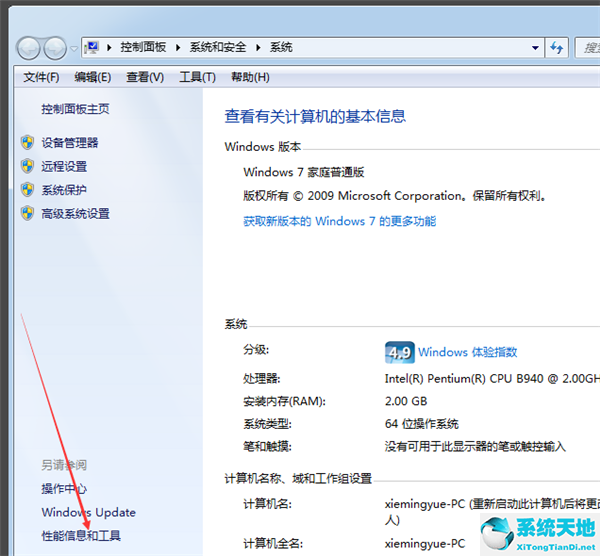600x556 pixels.
Task: Click the shield icon beside 高级系统设置
Action: pos(28,214)
